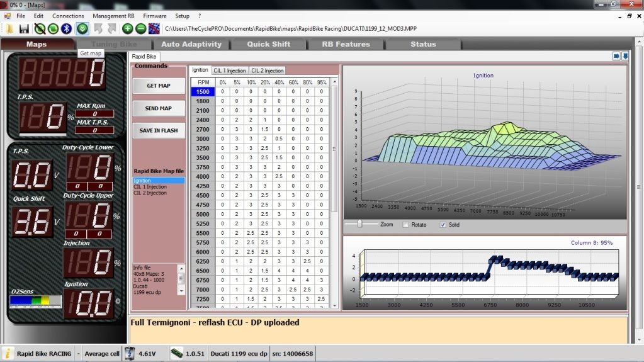Open the Management RB menu
644x362 pixels.
pyautogui.click(x=113, y=16)
